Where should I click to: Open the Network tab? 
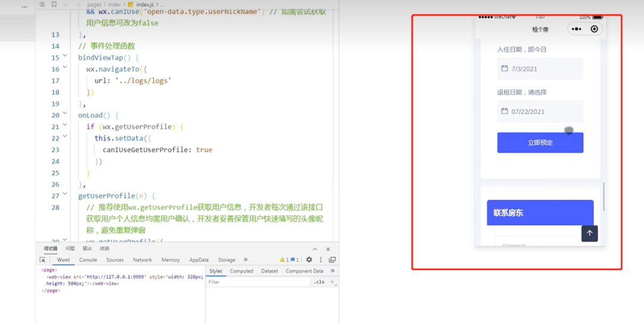(142, 260)
